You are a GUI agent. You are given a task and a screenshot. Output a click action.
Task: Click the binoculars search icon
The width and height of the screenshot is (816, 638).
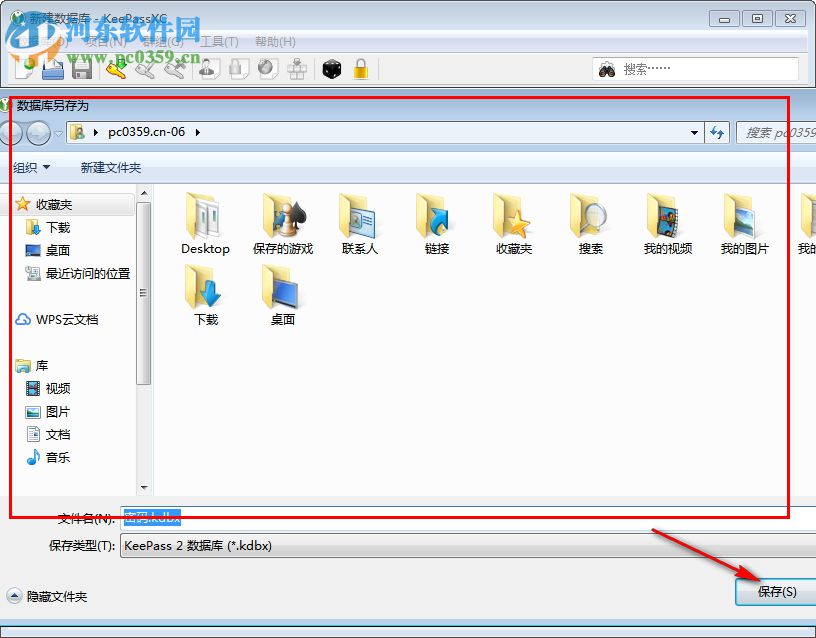pyautogui.click(x=607, y=69)
